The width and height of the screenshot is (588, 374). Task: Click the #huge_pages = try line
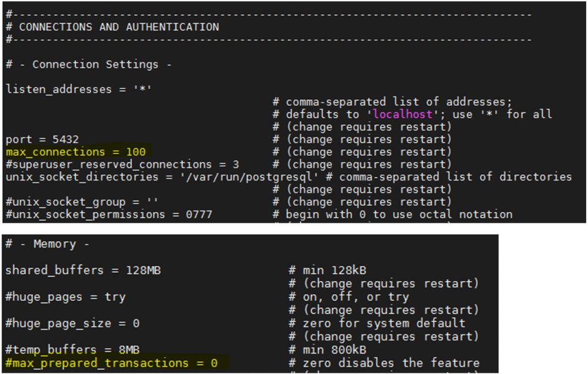65,297
